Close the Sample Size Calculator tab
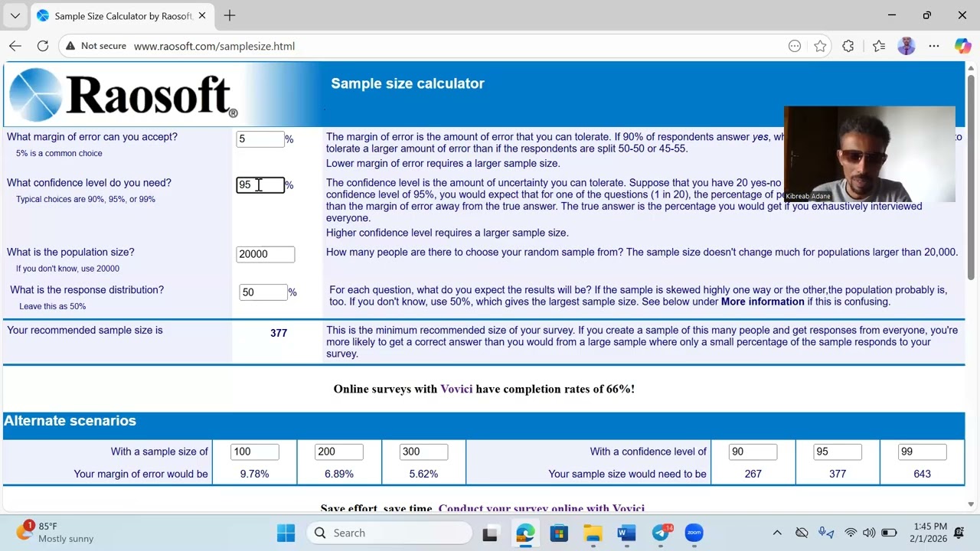Viewport: 980px width, 551px height. pyautogui.click(x=202, y=15)
